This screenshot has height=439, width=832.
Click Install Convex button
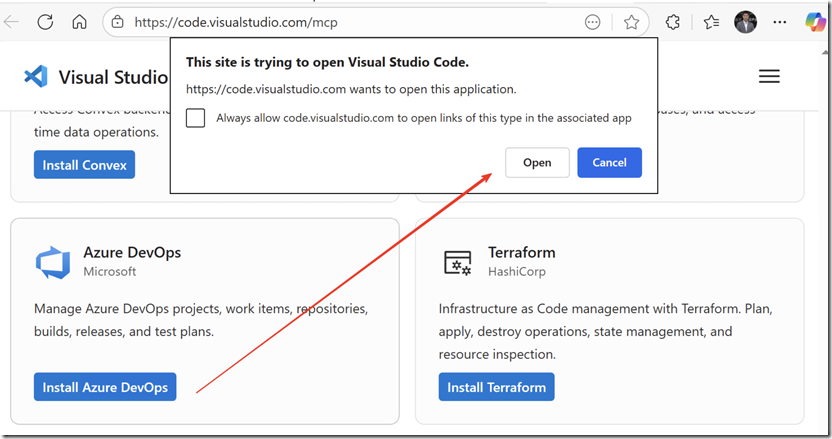[84, 165]
